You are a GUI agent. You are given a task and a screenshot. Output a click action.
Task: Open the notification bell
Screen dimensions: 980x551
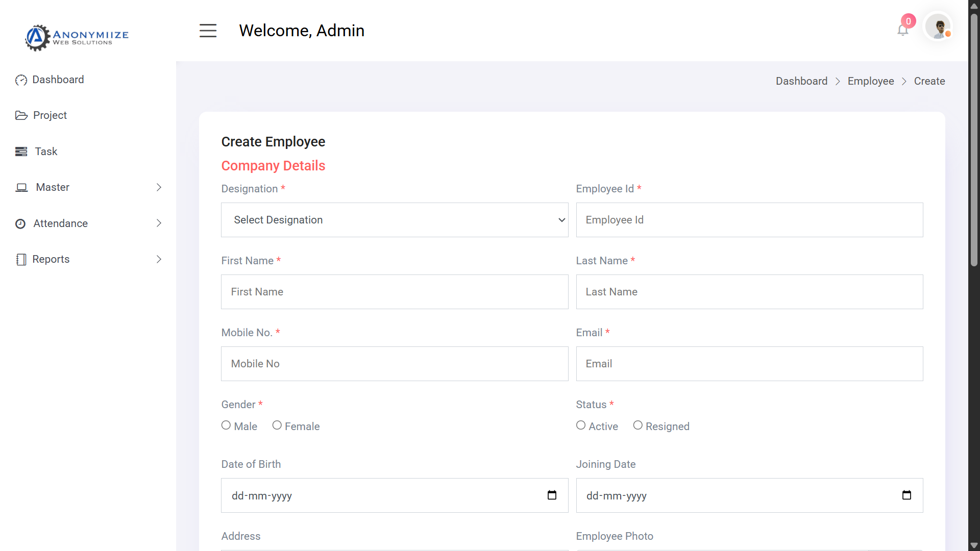point(902,30)
